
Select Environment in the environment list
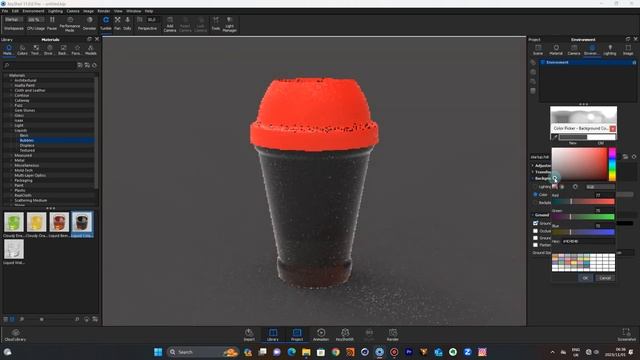(588, 62)
